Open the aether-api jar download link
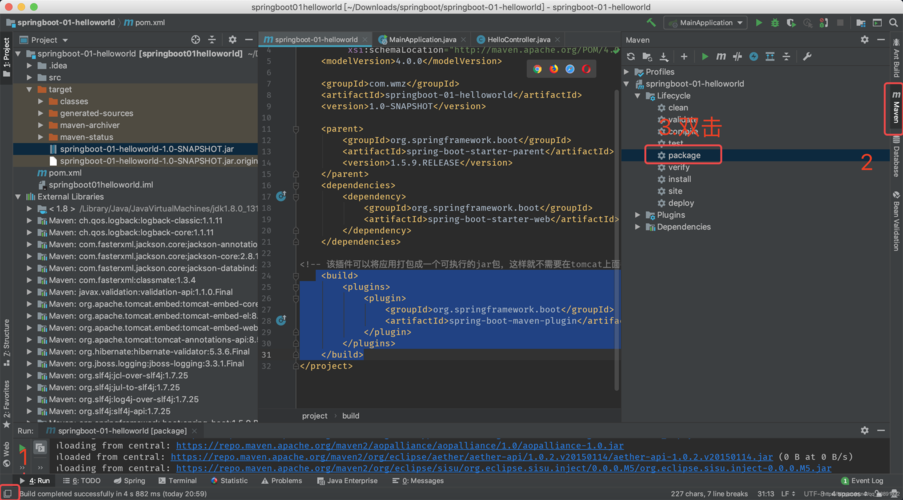The width and height of the screenshot is (903, 500). click(472, 457)
